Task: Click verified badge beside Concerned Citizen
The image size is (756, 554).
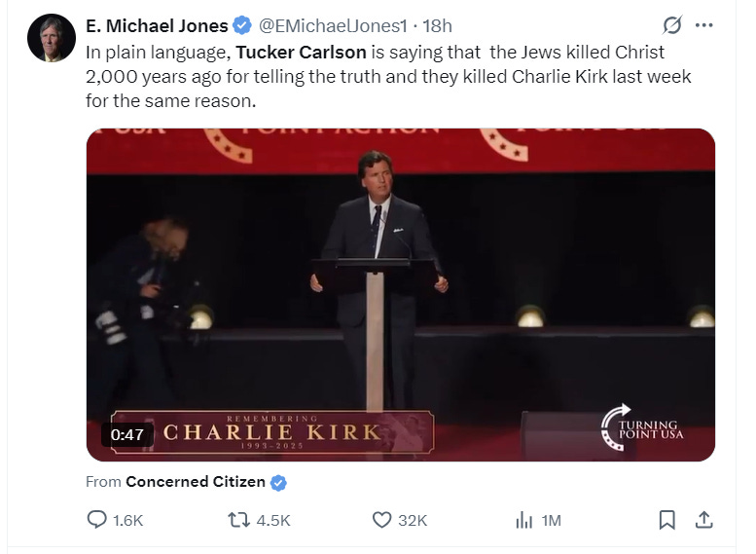Action: [x=278, y=482]
